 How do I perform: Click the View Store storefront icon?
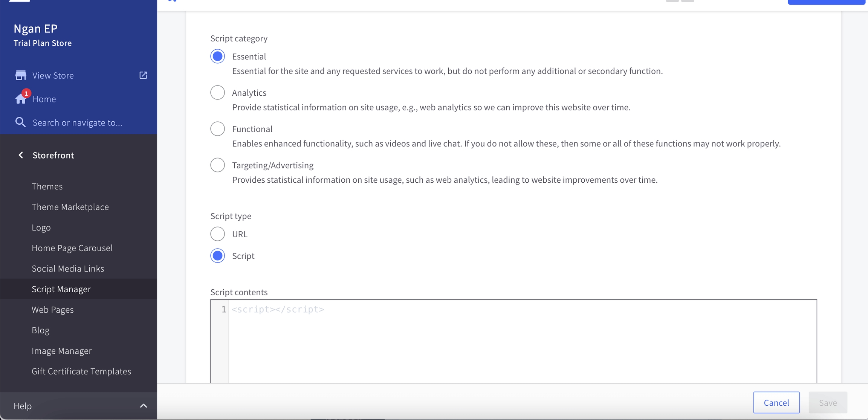coord(21,75)
